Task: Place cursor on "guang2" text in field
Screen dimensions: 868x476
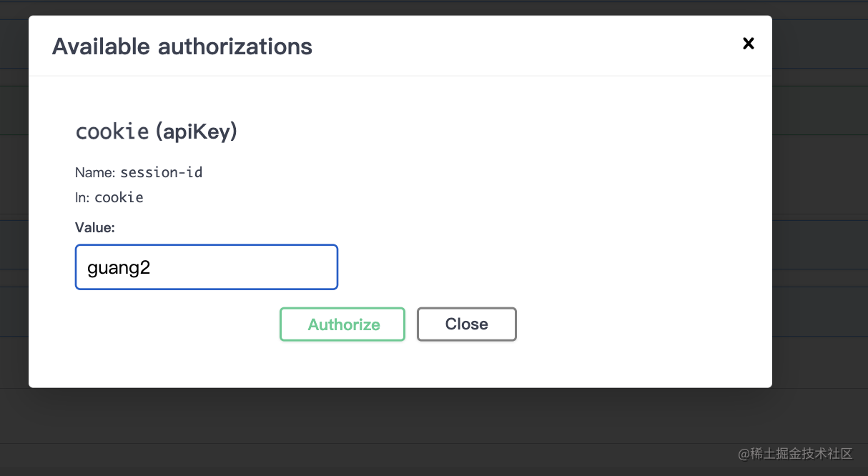Action: (119, 268)
